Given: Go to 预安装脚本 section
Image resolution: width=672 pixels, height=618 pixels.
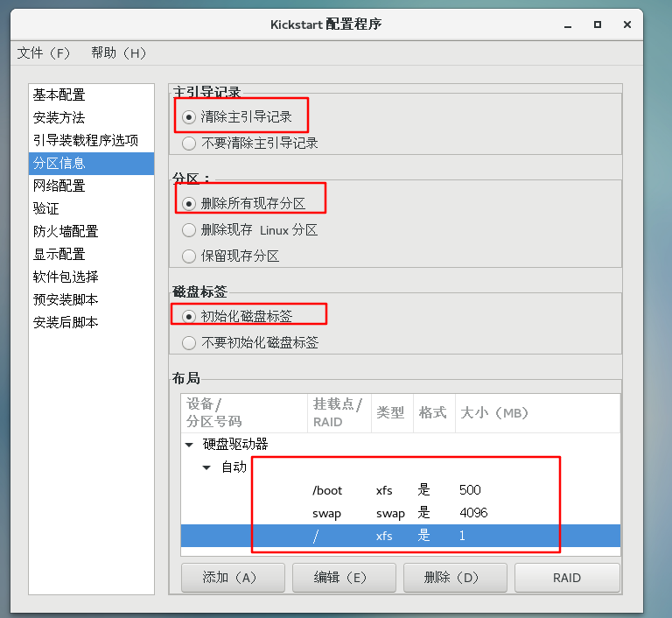Looking at the screenshot, I should tap(91, 299).
